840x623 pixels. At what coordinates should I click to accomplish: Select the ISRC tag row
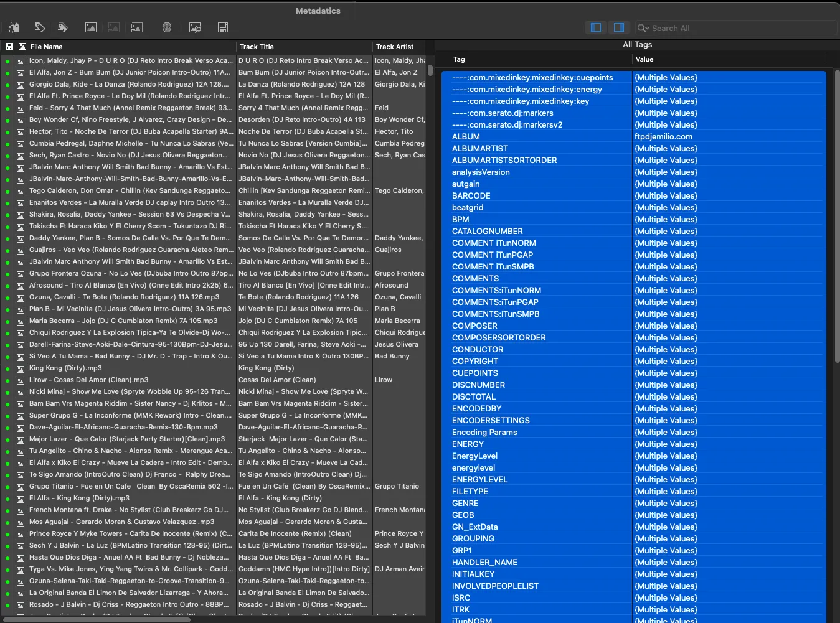[x=633, y=598]
